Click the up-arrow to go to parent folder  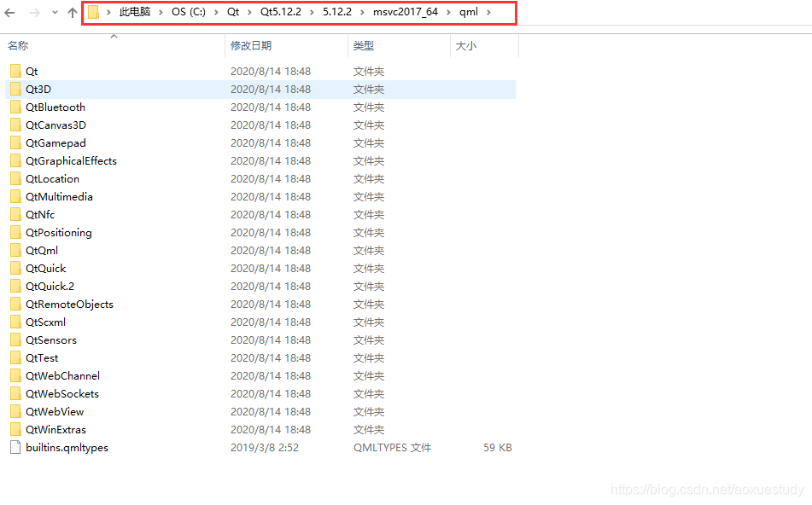[x=72, y=14]
